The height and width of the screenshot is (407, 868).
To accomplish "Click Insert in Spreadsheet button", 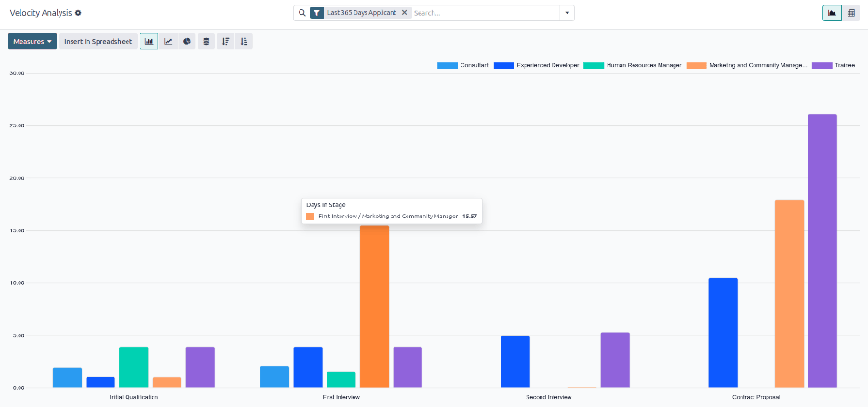I will coord(98,42).
